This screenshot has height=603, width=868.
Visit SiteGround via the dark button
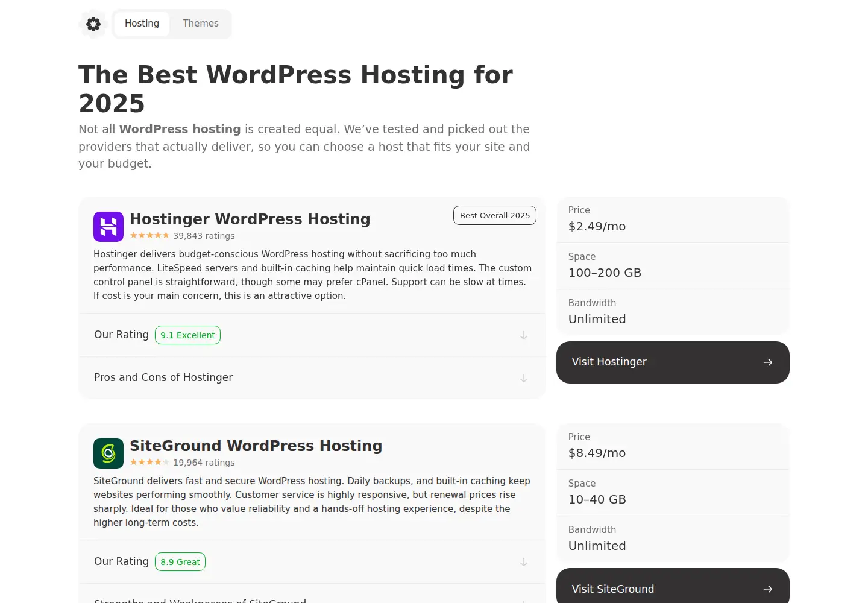[x=673, y=586]
